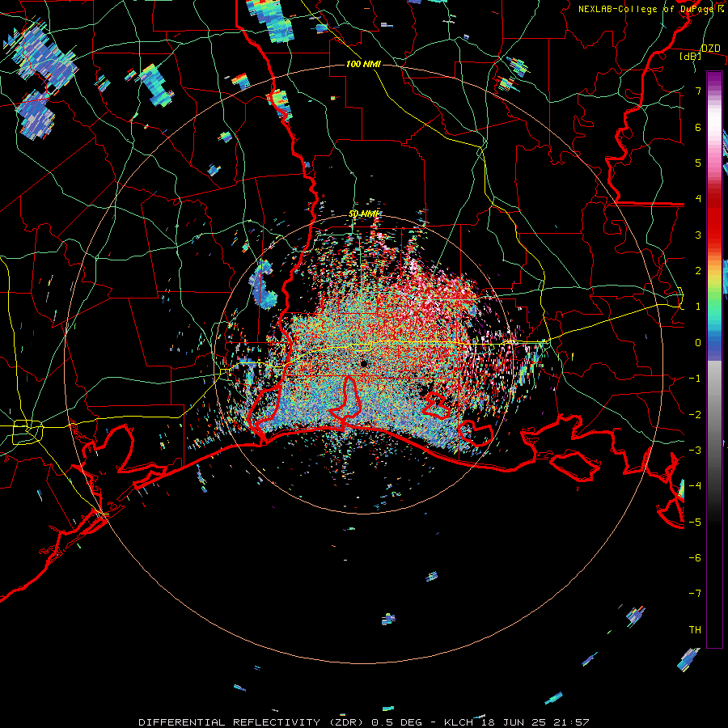
Task: Click the black radar site dot
Action: coord(364,363)
